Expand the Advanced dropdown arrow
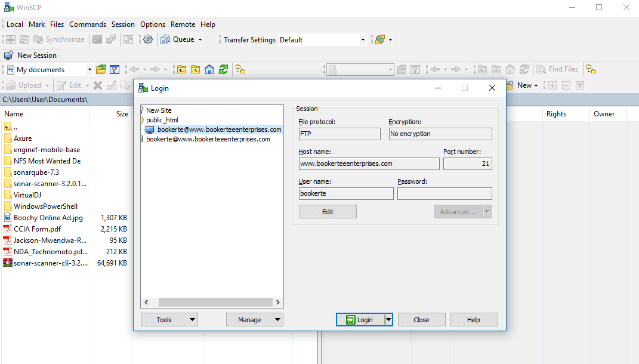The width and height of the screenshot is (639, 364). 487,212
